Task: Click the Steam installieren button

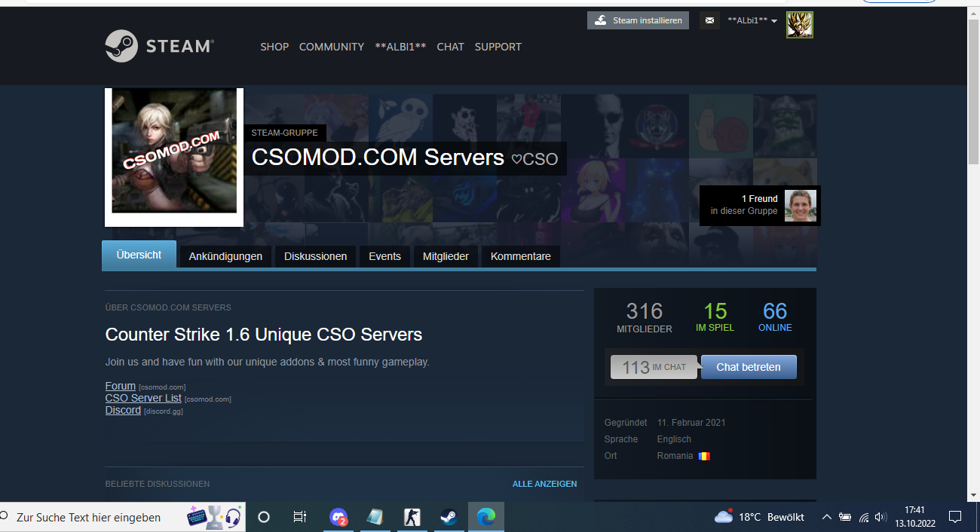Action: pyautogui.click(x=638, y=20)
